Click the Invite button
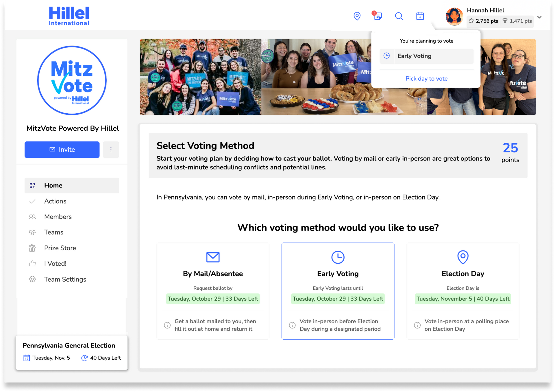The width and height of the screenshot is (555, 392). [62, 149]
